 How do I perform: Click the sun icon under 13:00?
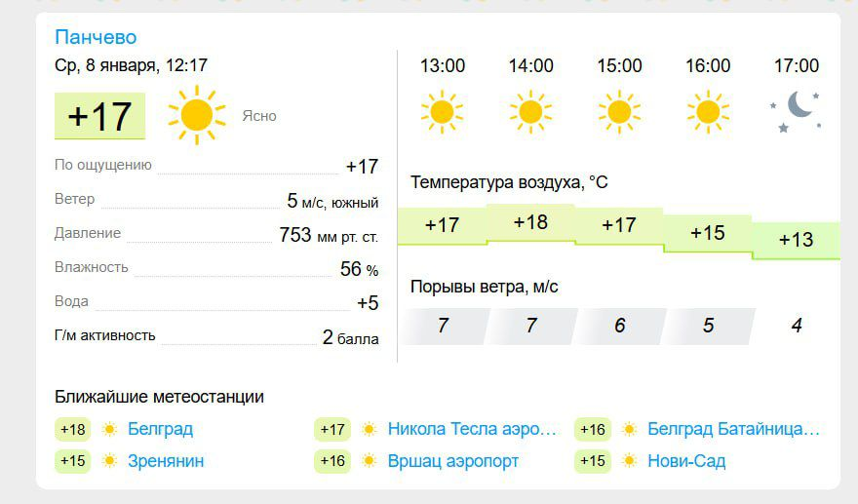(x=442, y=112)
